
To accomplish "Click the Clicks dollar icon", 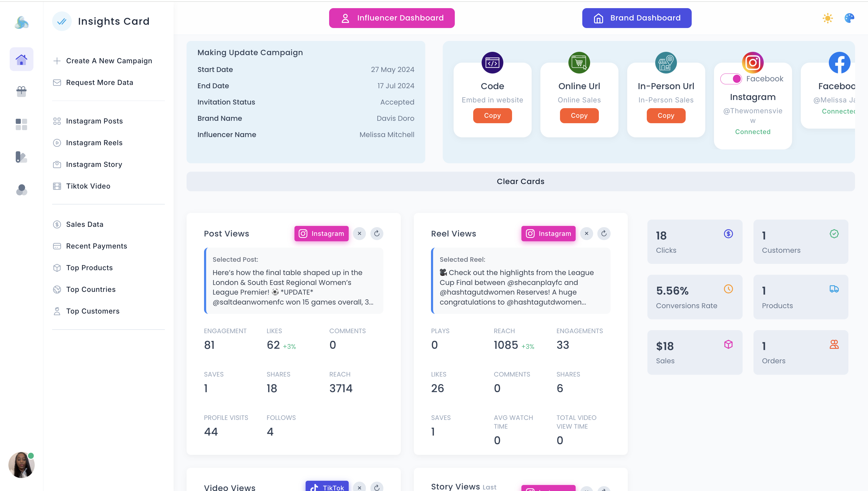I will (x=728, y=234).
